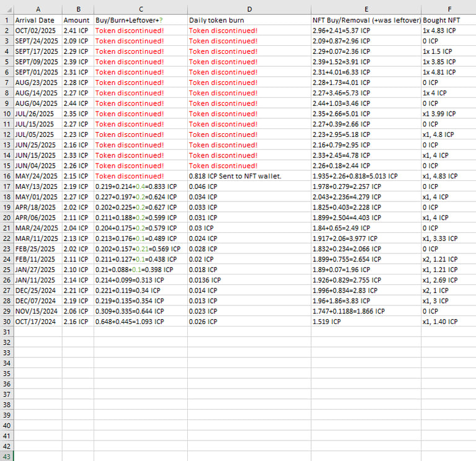Click the 1.519 ICP cell
This screenshot has height=461, width=476.
pos(366,322)
